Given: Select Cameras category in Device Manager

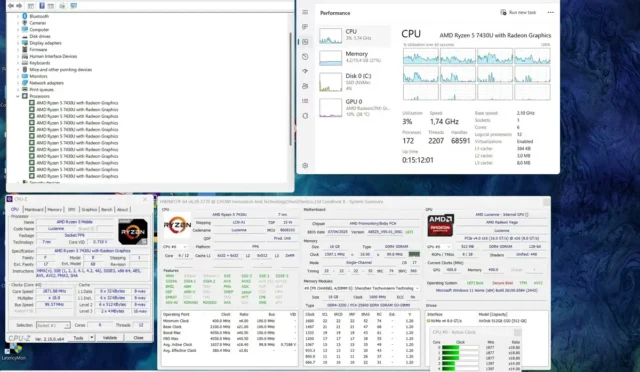Looking at the screenshot, I should coord(38,23).
